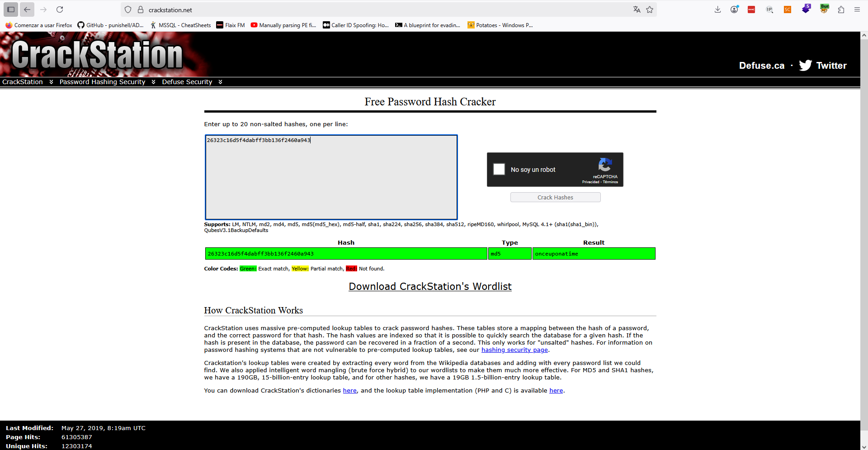Open the Firefox extensions puzzle icon

coord(841,9)
